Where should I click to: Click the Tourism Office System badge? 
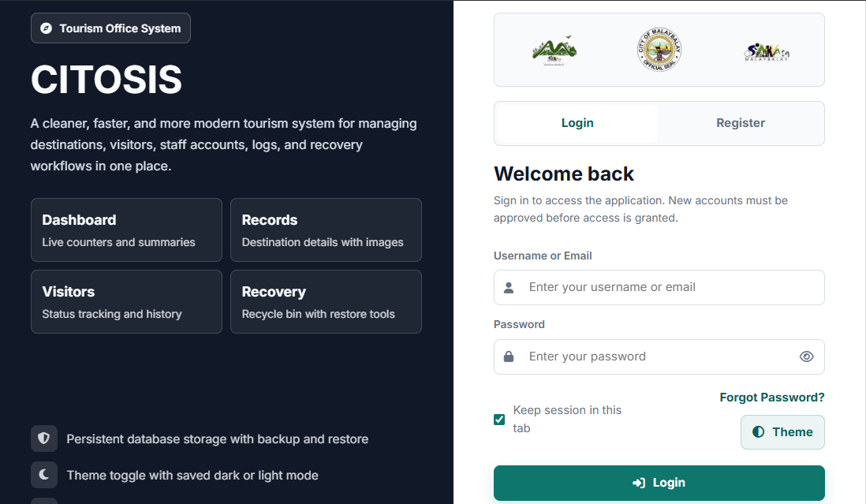(x=110, y=28)
